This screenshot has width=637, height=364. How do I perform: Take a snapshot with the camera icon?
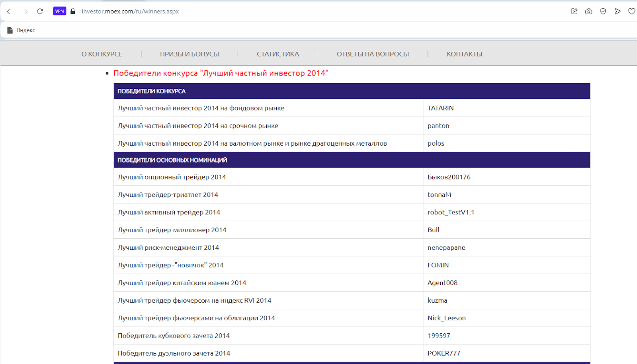589,12
